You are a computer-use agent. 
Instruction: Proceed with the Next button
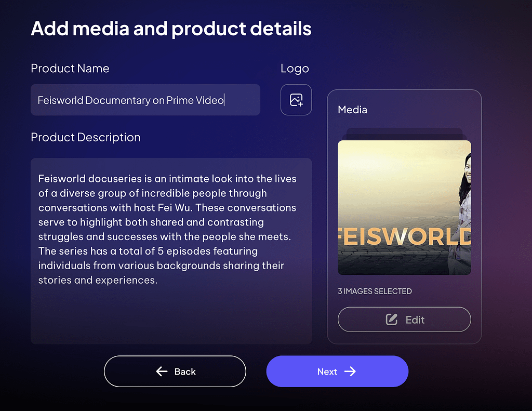(x=337, y=372)
